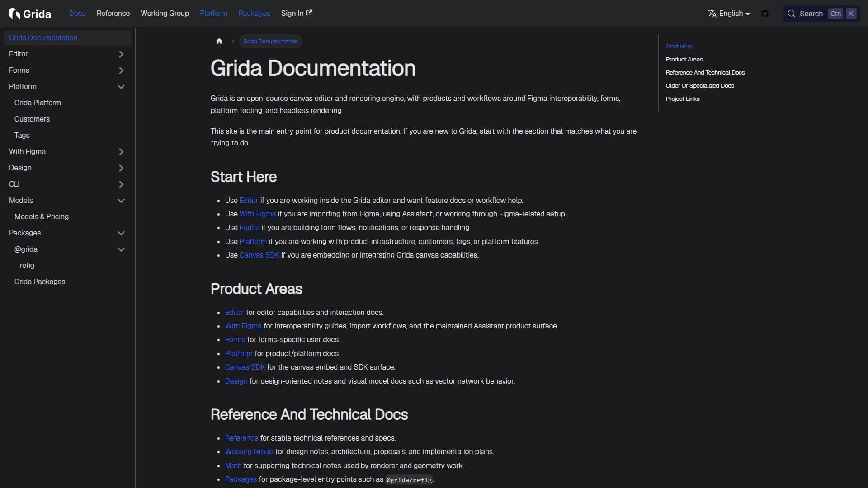Image resolution: width=868 pixels, height=488 pixels.
Task: Click With Figma link under Product Areas
Action: click(243, 326)
